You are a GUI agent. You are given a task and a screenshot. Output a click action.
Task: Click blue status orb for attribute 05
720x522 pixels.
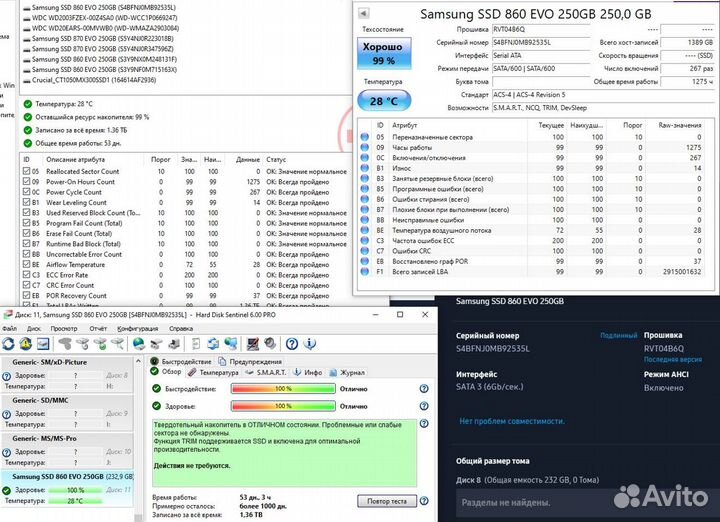(x=365, y=137)
